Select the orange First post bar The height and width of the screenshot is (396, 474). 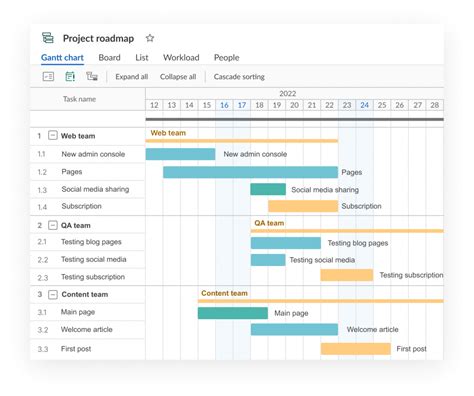(356, 349)
